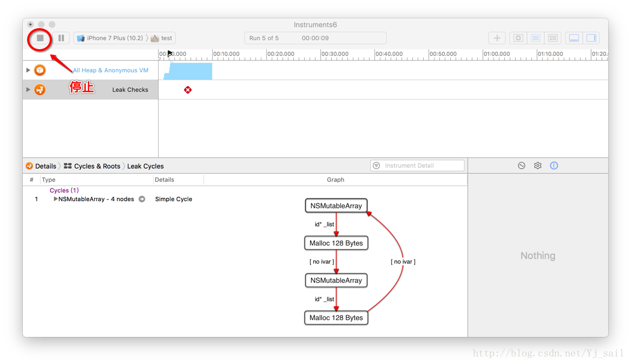The image size is (631, 364).
Task: Open the filter options icon in the search field
Action: 376,166
